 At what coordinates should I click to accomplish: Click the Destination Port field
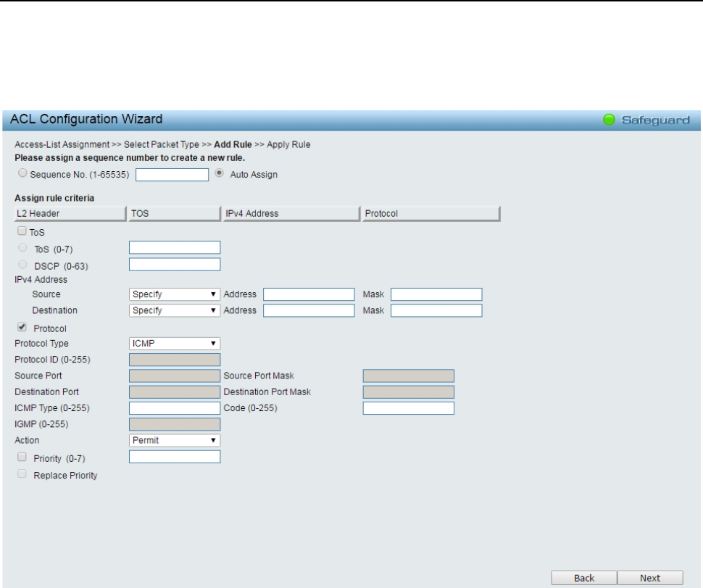pos(175,392)
